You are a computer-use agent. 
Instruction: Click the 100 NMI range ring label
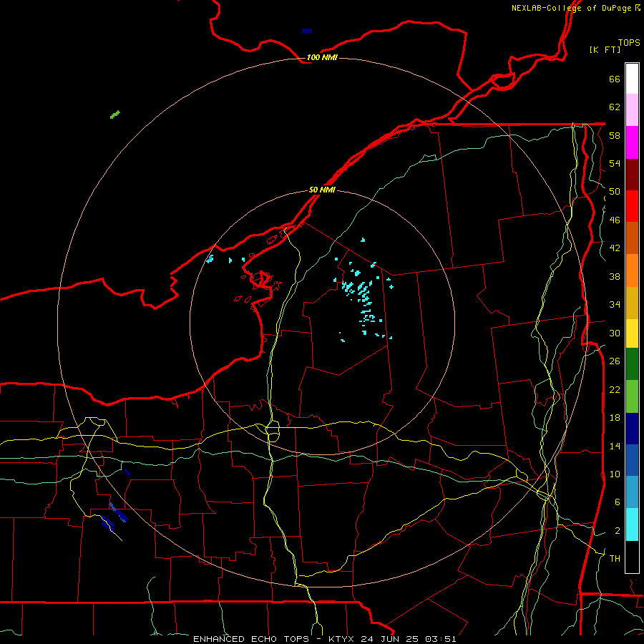(322, 57)
